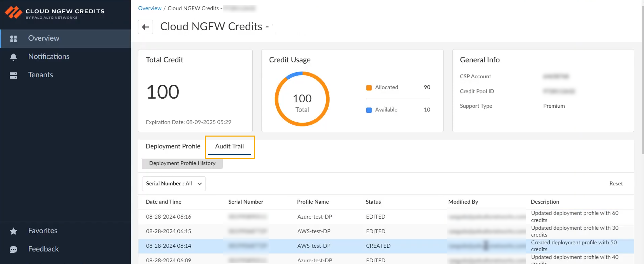Select the 08-28-2024 06:09 date cell
This screenshot has height=264, width=644.
[169, 261]
